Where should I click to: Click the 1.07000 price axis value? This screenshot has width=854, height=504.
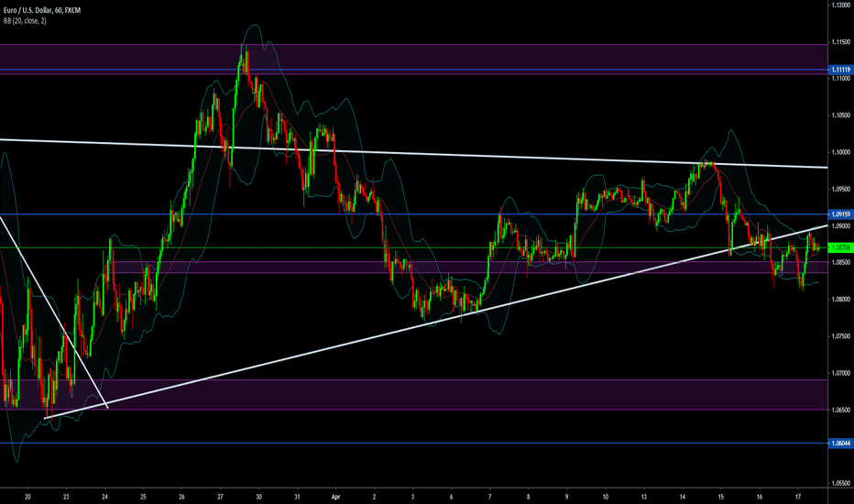coord(841,373)
